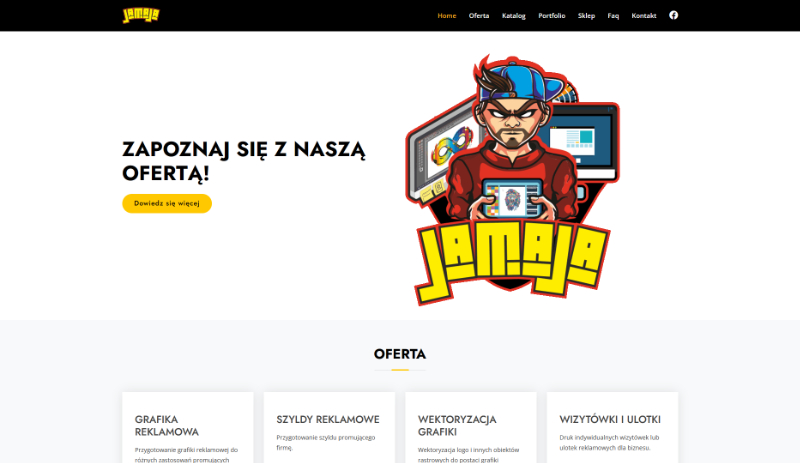Click the "Dowiedz się więcej" button
Screen dimensions: 800x463
167,203
